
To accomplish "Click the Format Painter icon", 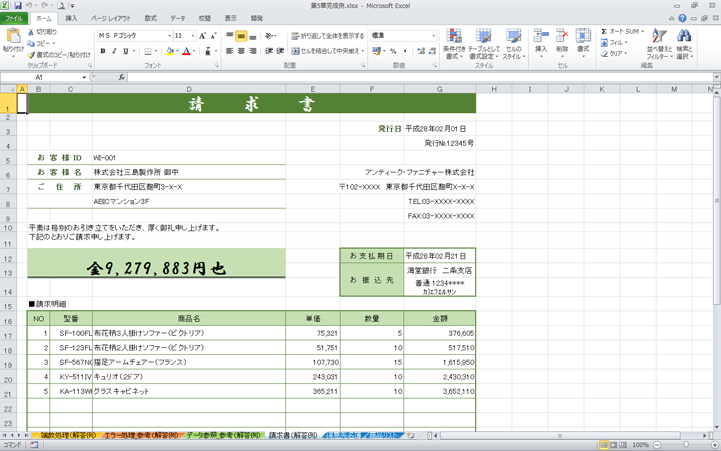I will coord(31,55).
